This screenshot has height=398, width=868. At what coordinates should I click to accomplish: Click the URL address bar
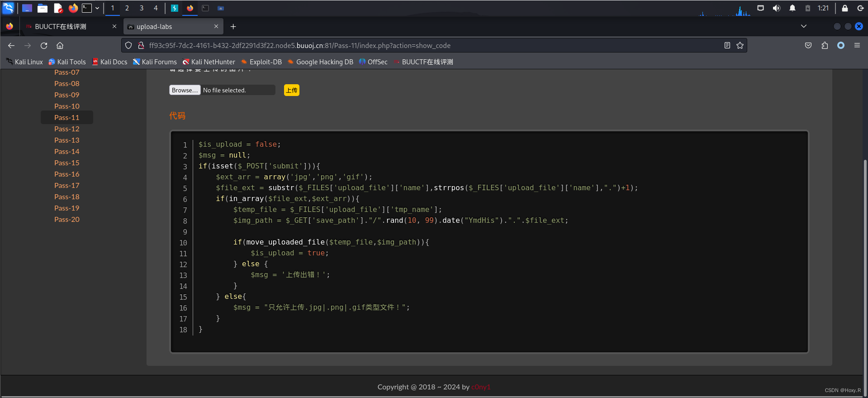point(434,45)
